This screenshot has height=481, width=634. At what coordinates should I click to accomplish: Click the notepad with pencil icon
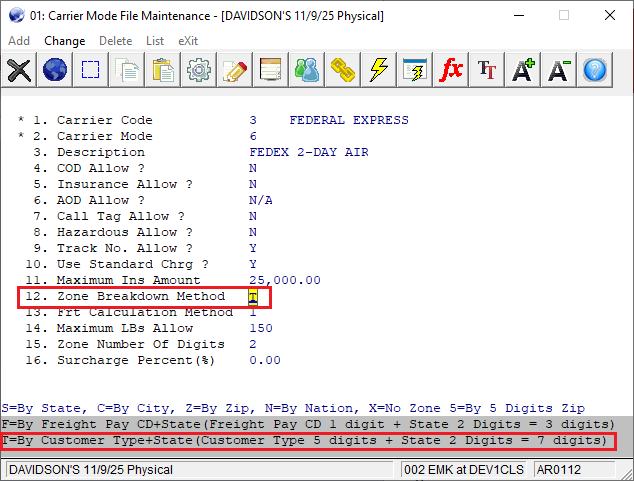pyautogui.click(x=235, y=70)
